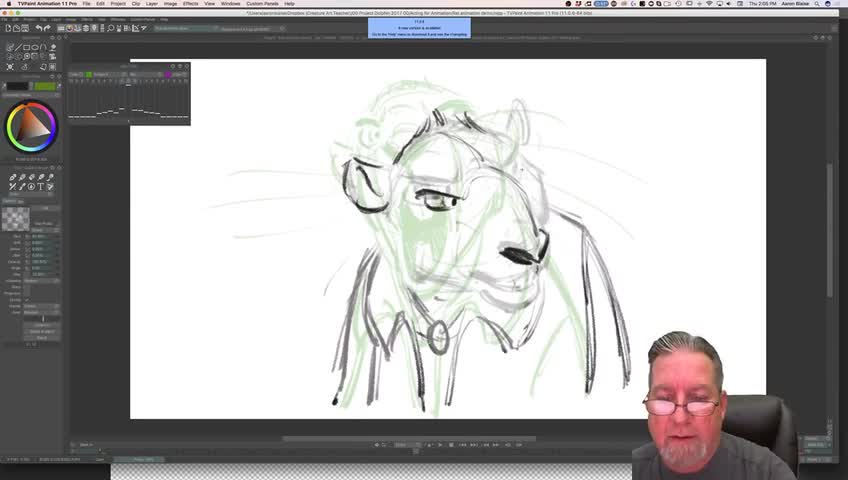848x480 pixels.
Task: Select the straight Line tool
Action: pyautogui.click(x=18, y=48)
